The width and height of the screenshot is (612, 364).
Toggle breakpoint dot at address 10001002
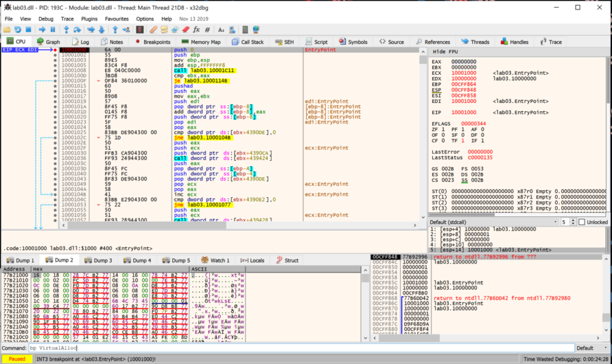pyautogui.click(x=55, y=55)
